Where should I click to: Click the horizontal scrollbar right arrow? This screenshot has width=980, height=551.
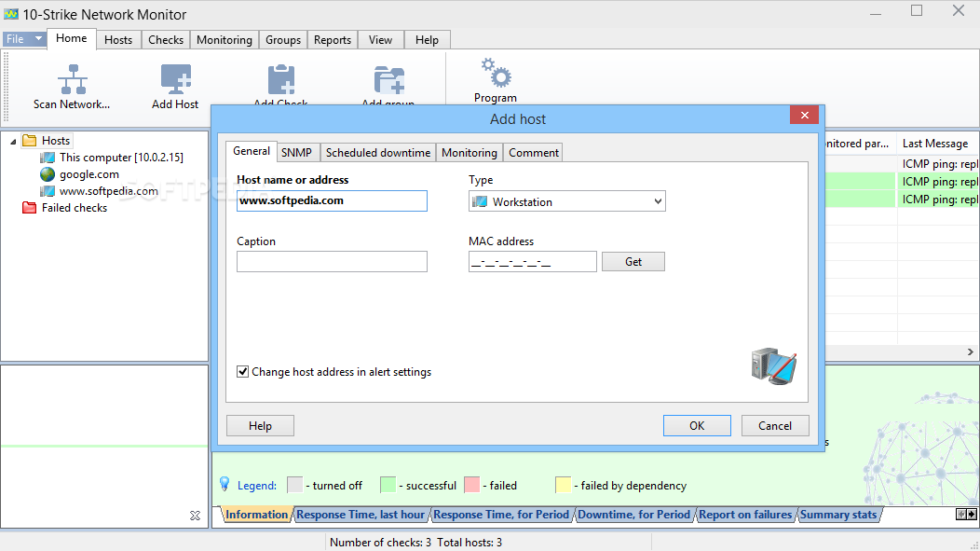970,352
